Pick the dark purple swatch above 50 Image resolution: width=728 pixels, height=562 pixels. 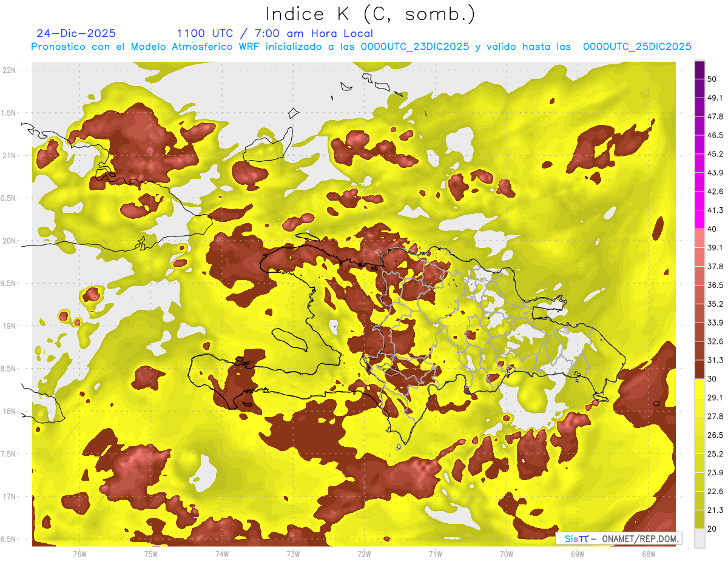coord(699,70)
